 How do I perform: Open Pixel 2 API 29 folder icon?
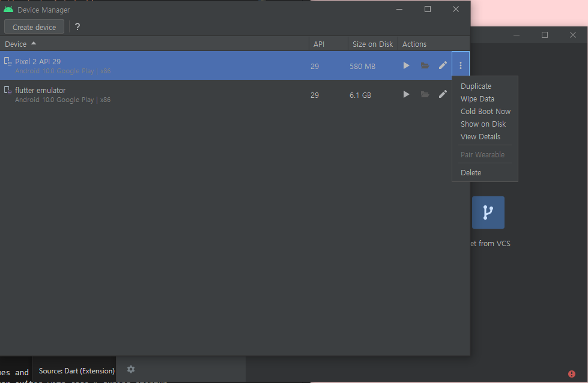coord(425,65)
